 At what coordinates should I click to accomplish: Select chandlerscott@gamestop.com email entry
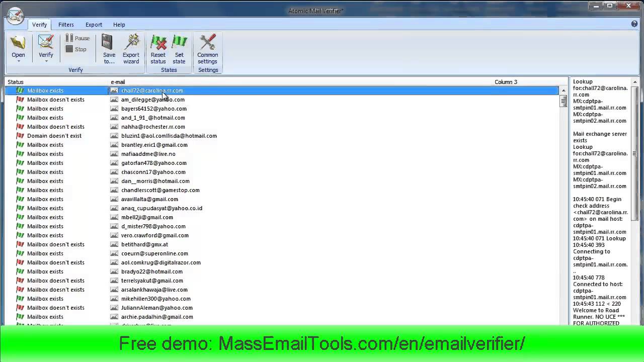click(x=160, y=190)
